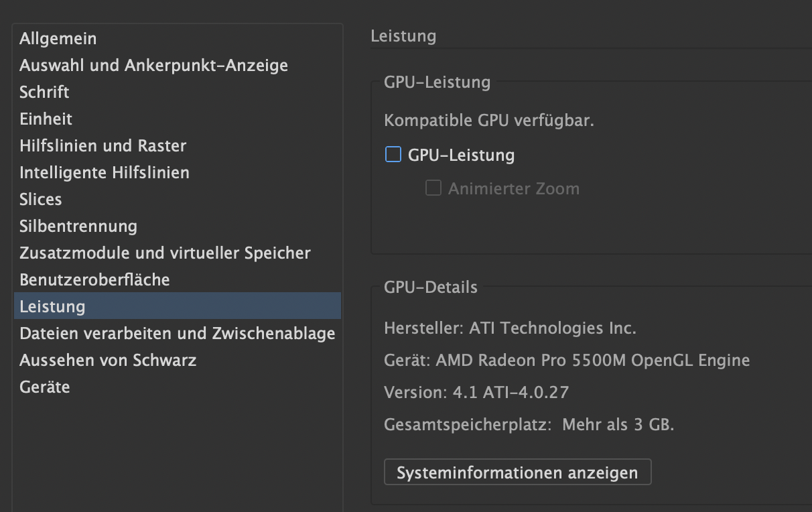Open the Einheit settings category
Viewport: 812px width, 512px height.
(46, 119)
